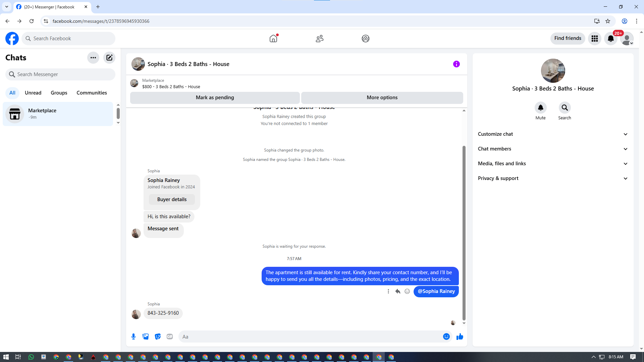This screenshot has height=362, width=644.
Task: Click the Facebook logo icon
Action: (x=12, y=39)
